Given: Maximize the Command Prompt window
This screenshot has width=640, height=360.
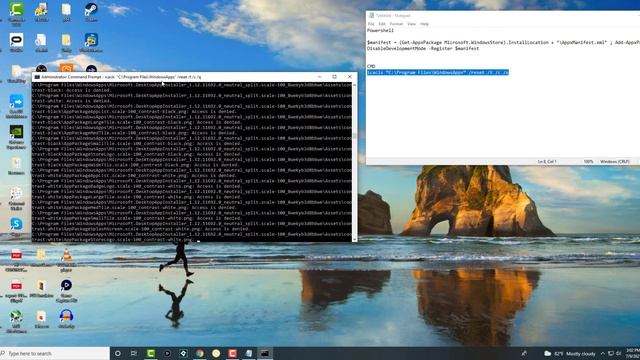Looking at the screenshot, I should (335, 77).
